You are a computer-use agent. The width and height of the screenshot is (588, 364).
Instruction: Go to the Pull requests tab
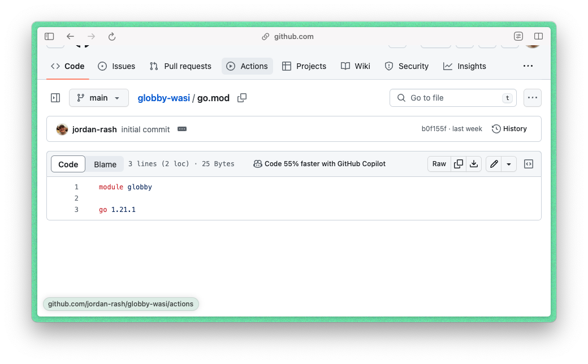click(x=180, y=66)
